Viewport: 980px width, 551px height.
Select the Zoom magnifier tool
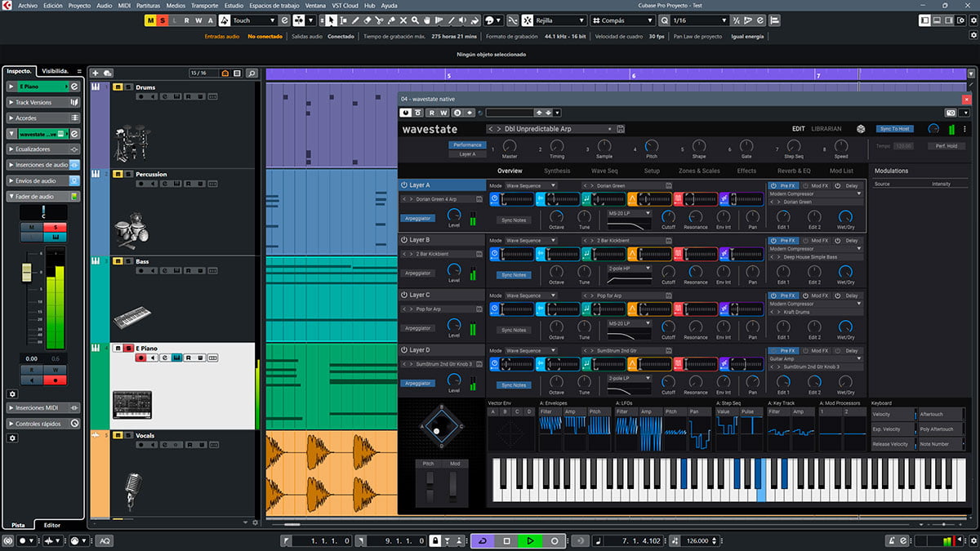tap(416, 20)
